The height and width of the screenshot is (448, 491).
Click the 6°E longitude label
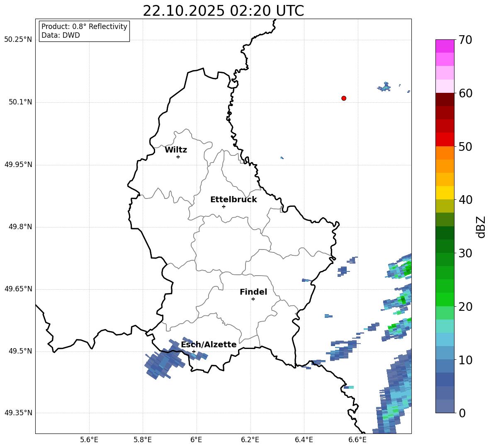tap(196, 440)
